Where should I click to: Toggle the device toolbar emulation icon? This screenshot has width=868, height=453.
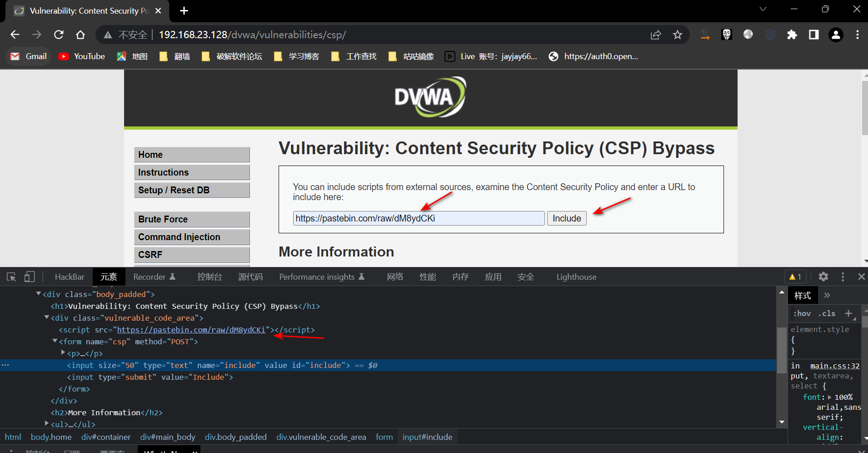tap(30, 277)
